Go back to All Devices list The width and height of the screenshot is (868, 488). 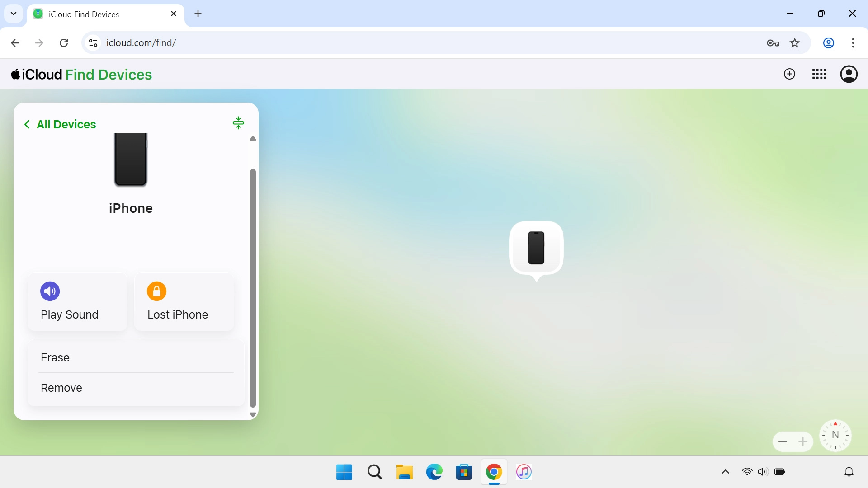[x=60, y=124]
